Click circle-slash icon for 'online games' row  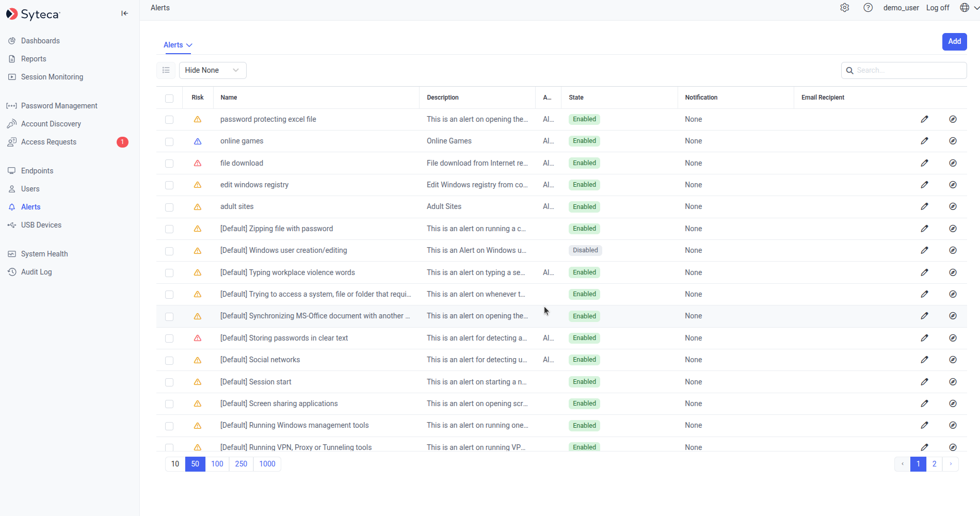pyautogui.click(x=953, y=141)
